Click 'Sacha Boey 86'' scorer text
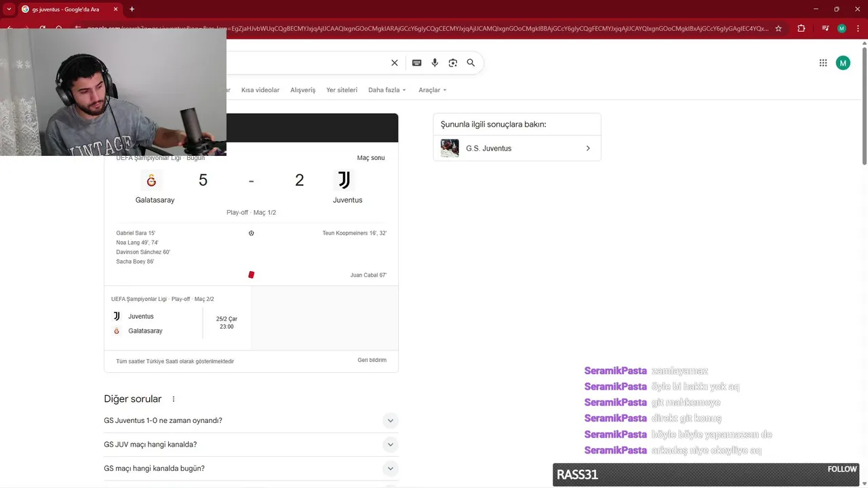The height and width of the screenshot is (488, 868). (x=135, y=262)
